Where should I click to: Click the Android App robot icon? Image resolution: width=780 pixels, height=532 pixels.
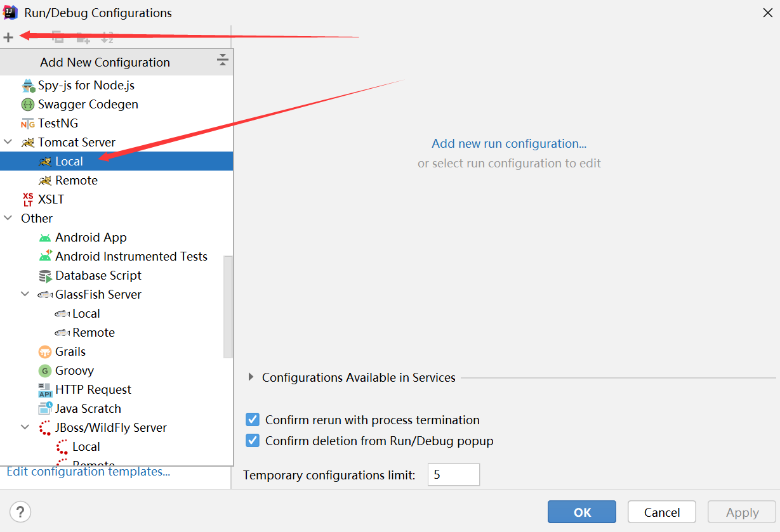(x=45, y=238)
